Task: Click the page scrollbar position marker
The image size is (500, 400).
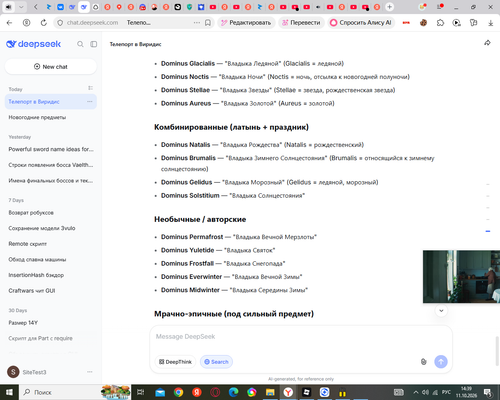Action: 488,231
